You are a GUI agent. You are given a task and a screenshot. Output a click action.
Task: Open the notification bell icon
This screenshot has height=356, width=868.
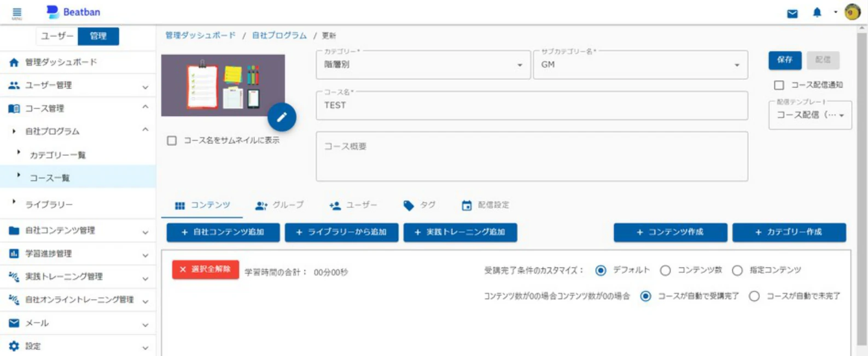click(x=817, y=12)
